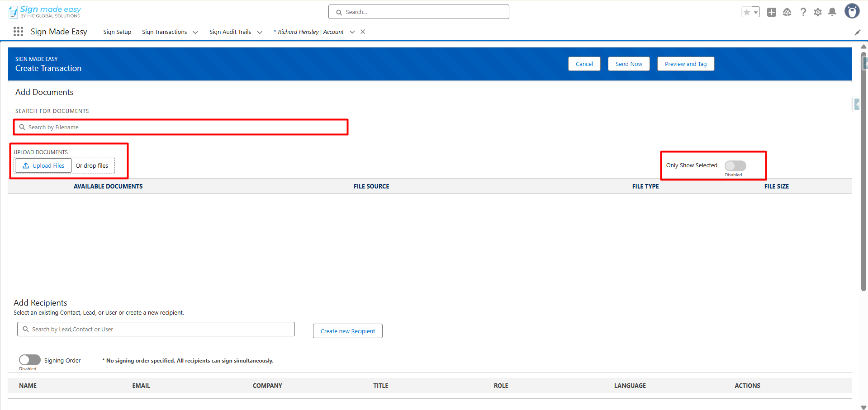Enable the Only Show Selected toggle
The height and width of the screenshot is (410, 868).
pyautogui.click(x=735, y=166)
